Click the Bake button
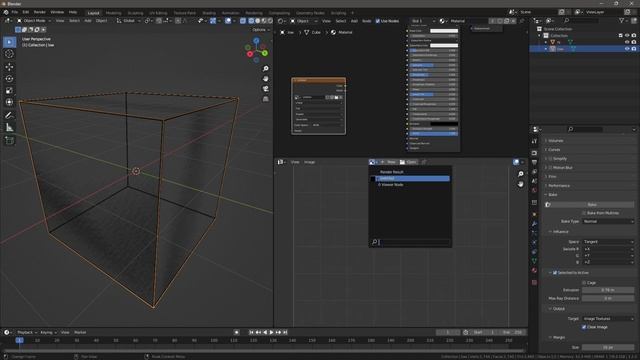This screenshot has height=360, width=640. point(592,204)
